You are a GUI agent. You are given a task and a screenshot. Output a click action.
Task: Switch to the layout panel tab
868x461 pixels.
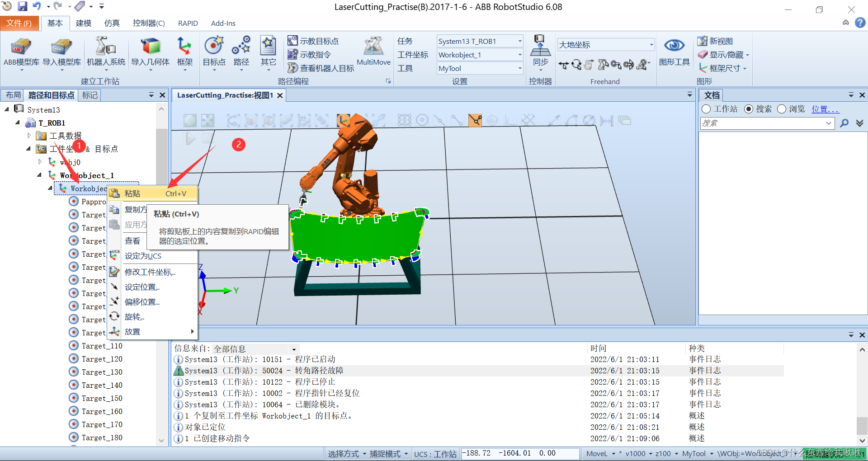(x=13, y=95)
